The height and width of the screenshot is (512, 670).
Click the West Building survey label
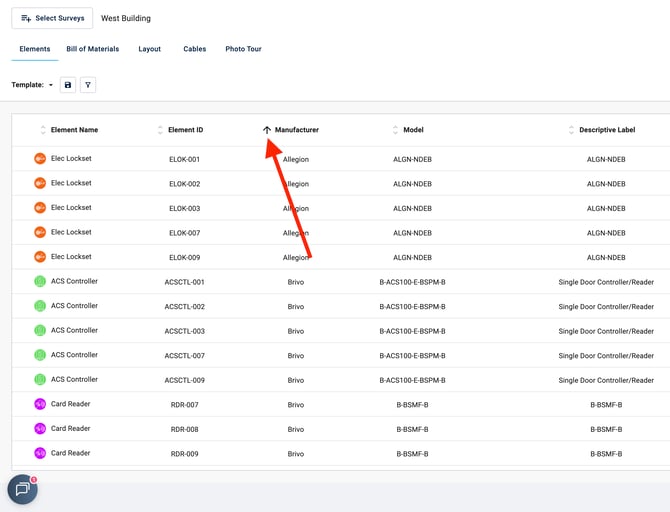click(125, 18)
